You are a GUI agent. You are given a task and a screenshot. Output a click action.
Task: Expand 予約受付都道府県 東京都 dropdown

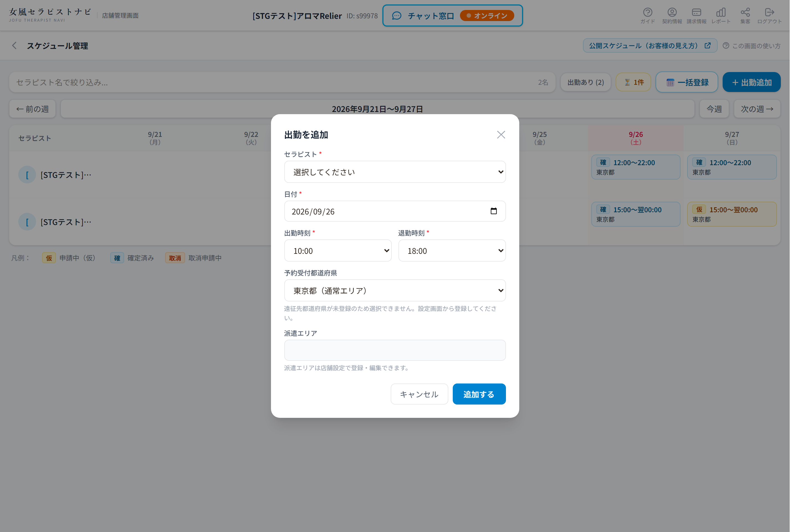pyautogui.click(x=395, y=290)
